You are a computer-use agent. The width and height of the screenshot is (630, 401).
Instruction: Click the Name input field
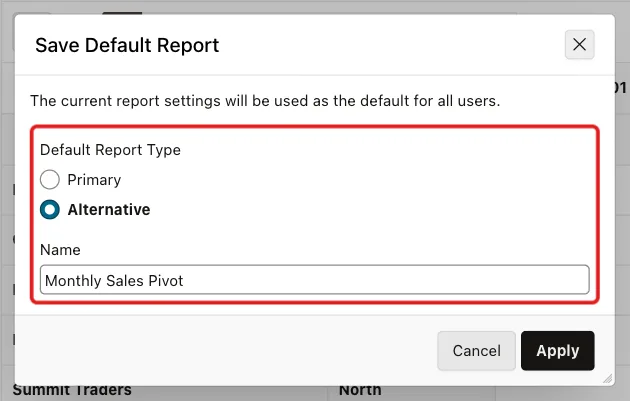tap(315, 280)
